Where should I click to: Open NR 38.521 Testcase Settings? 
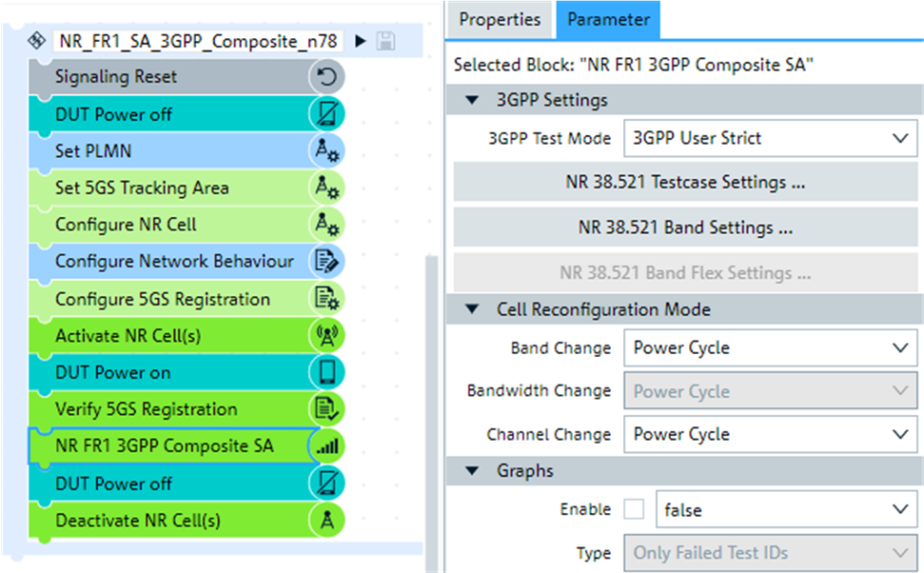685,183
